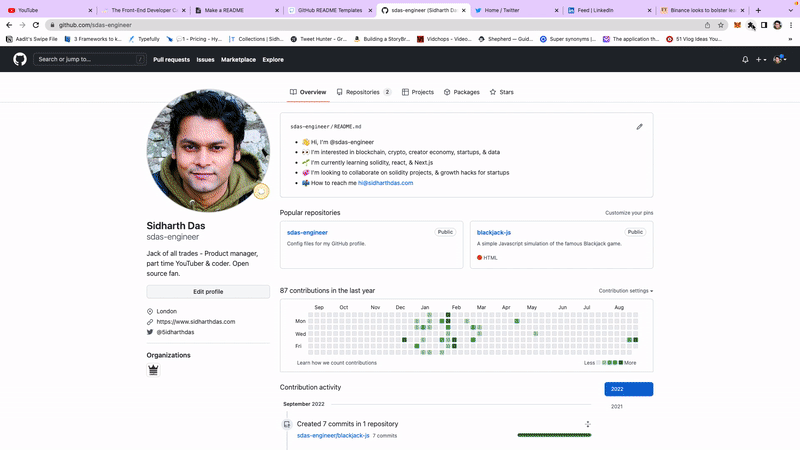Expand the plus create-new menu

(x=761, y=60)
